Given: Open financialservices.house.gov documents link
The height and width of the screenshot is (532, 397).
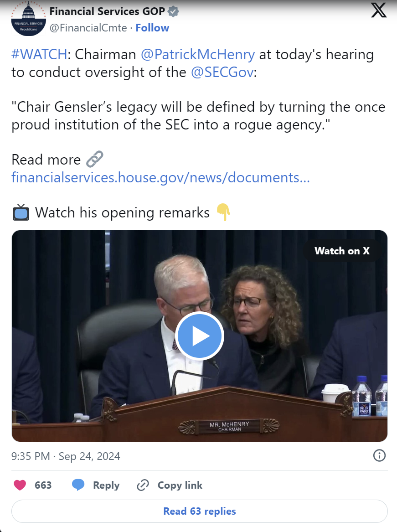Looking at the screenshot, I should tap(161, 177).
